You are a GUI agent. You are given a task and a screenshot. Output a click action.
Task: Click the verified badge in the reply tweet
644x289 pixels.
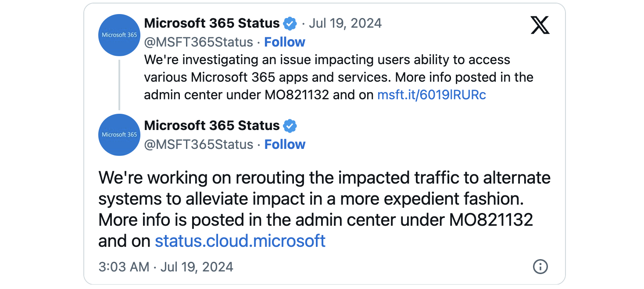point(290,126)
